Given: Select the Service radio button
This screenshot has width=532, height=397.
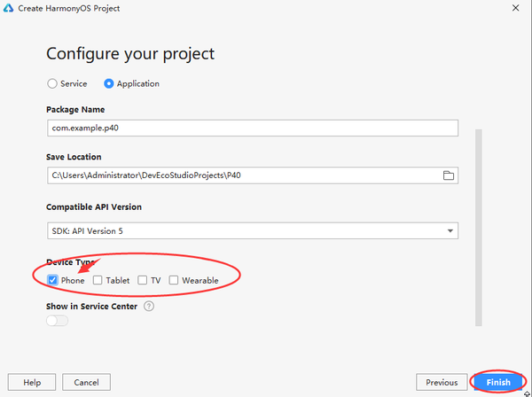Looking at the screenshot, I should 52,83.
